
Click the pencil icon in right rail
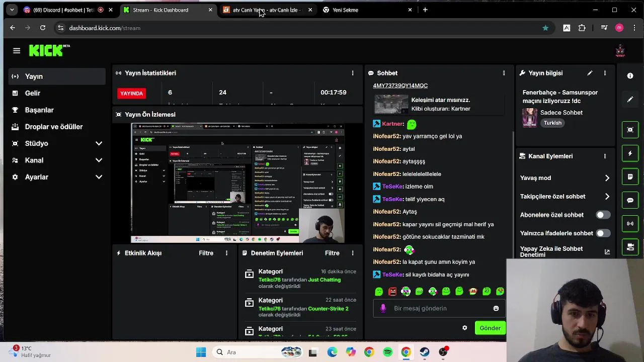[x=630, y=100]
